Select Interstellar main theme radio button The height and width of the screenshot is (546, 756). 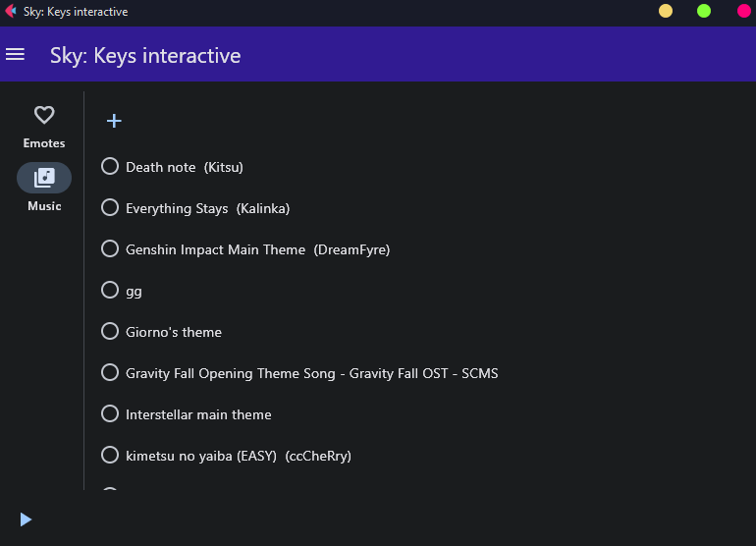pos(110,413)
